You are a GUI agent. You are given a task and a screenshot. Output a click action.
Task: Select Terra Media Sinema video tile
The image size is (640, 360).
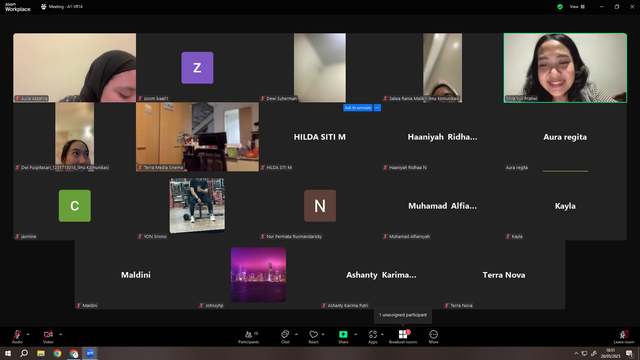[197, 137]
